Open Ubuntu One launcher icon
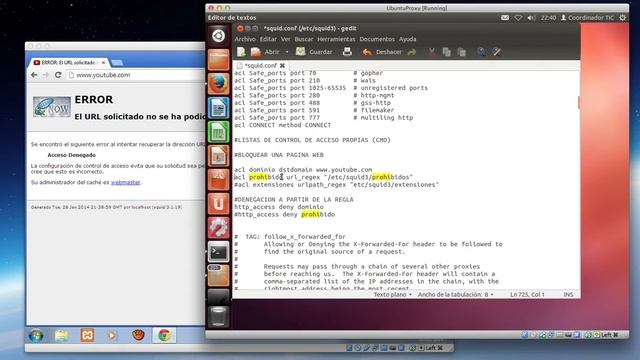This screenshot has height=360, width=640. point(218,204)
